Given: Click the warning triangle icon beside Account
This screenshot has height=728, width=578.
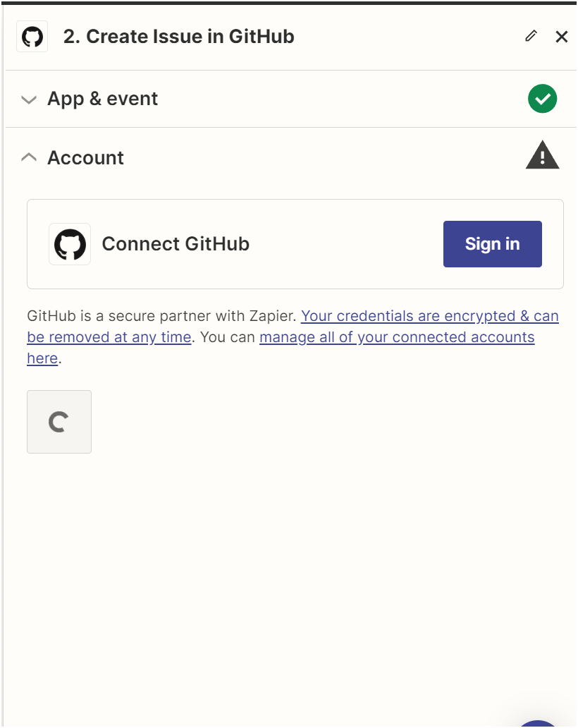Looking at the screenshot, I should pyautogui.click(x=542, y=155).
